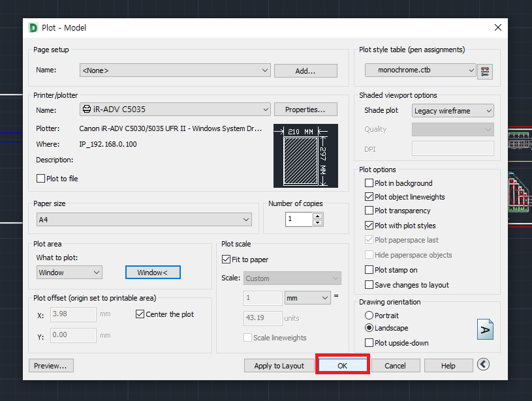
Task: Click the Add... page setup button
Action: [305, 70]
